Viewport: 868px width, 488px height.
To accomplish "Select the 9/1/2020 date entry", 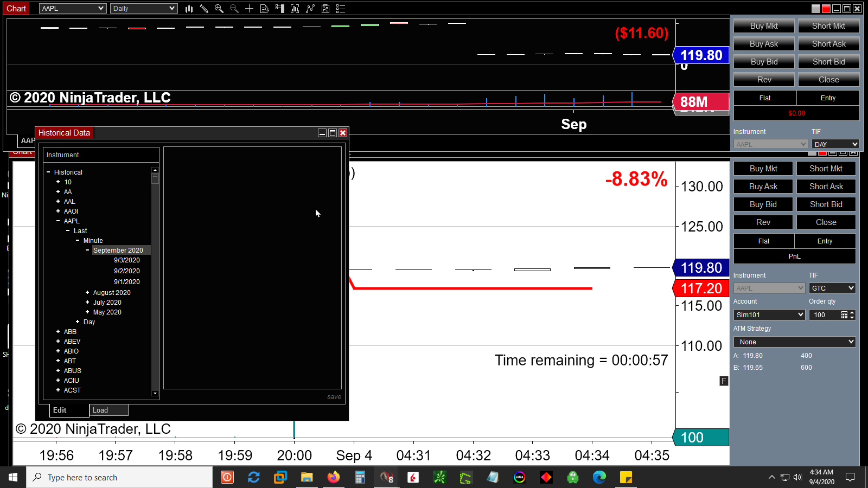I will coord(127,282).
